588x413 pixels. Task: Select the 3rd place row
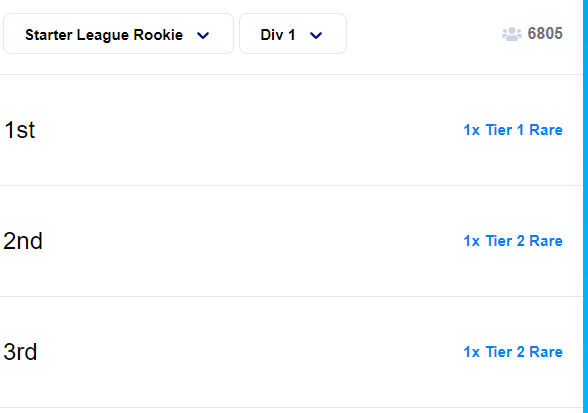pos(291,352)
